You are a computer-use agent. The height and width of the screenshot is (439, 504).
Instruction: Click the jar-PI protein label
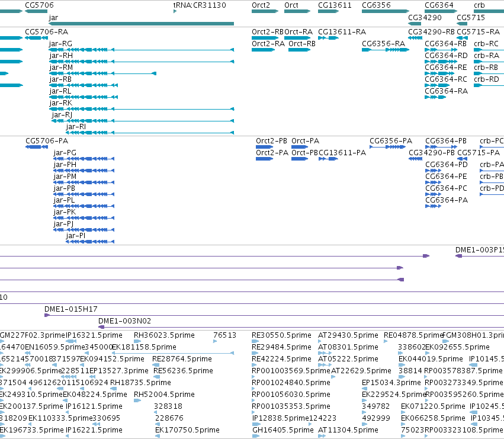[76, 236]
